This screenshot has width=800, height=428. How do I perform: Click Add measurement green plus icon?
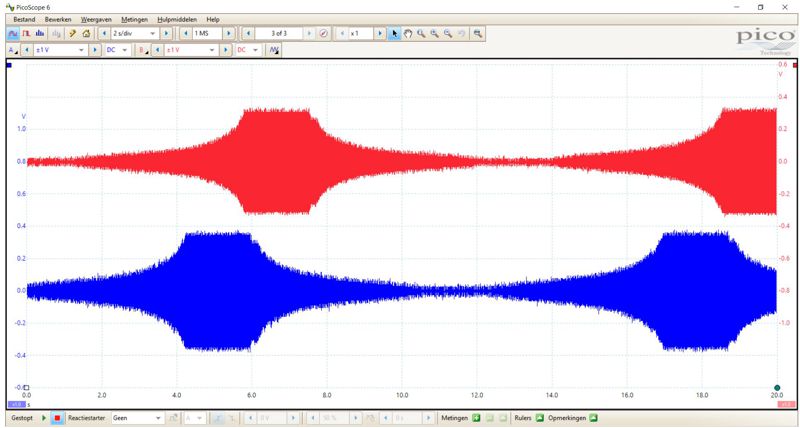tap(476, 418)
